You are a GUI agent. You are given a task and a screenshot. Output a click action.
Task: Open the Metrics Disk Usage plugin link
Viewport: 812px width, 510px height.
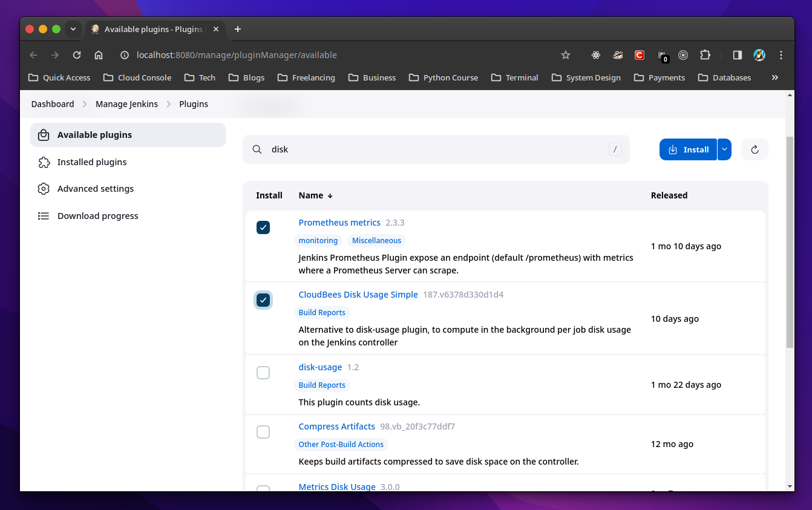[x=337, y=486]
